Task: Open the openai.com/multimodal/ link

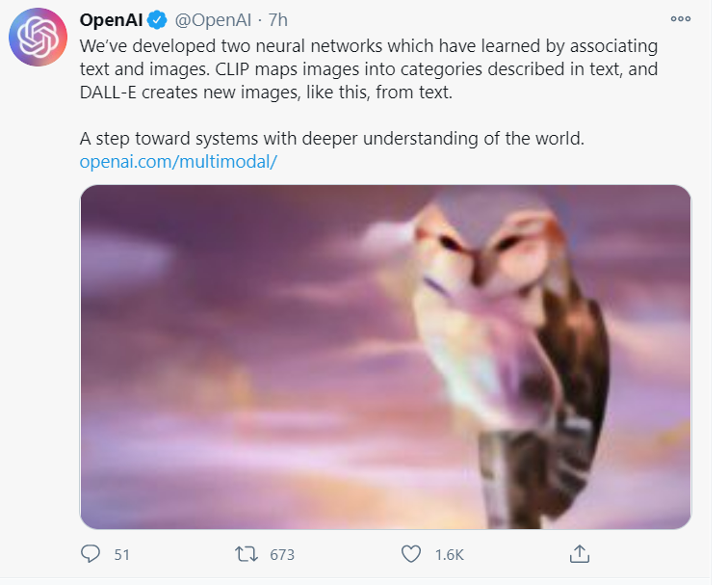Action: [x=178, y=162]
